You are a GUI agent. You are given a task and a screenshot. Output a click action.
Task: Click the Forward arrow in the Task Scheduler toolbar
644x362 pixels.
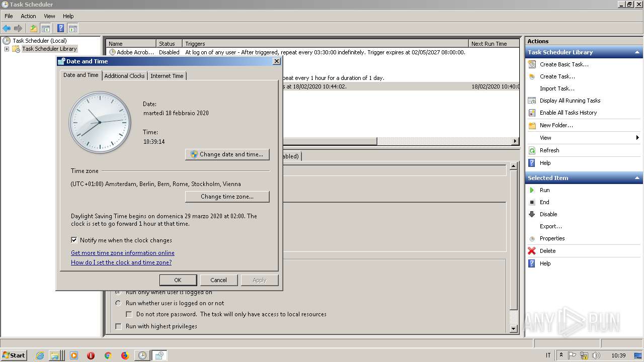click(18, 29)
